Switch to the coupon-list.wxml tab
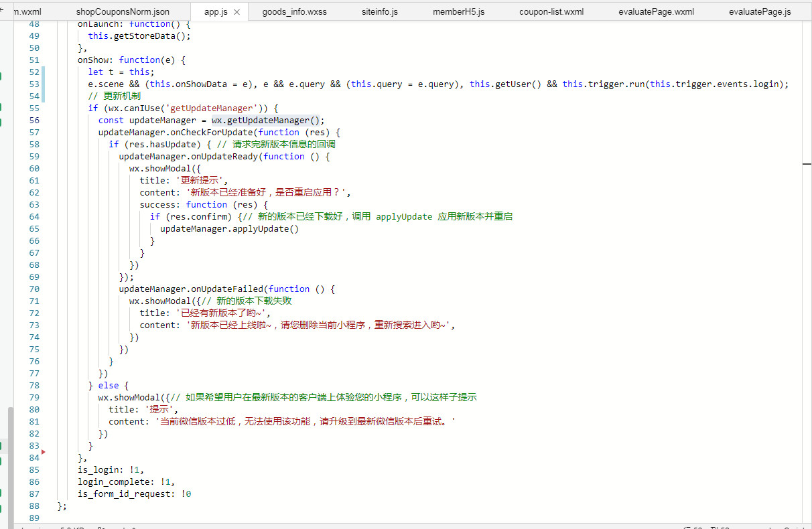Viewport: 812px width, 529px height. coord(551,12)
